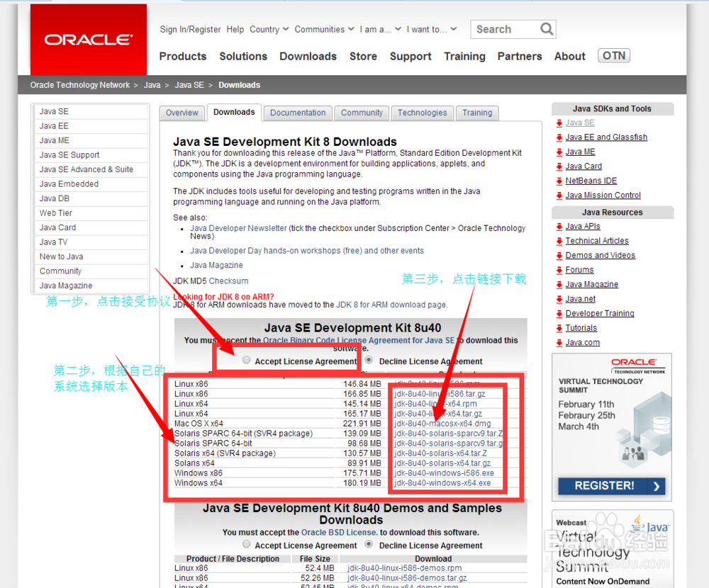The height and width of the screenshot is (588, 709).
Task: Click the Oracle BSD License link
Action: 339,533
